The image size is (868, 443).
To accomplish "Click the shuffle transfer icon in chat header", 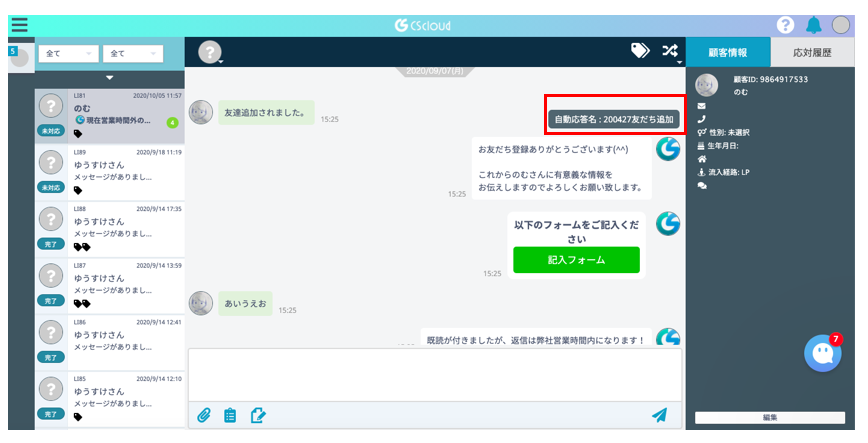I will (671, 52).
